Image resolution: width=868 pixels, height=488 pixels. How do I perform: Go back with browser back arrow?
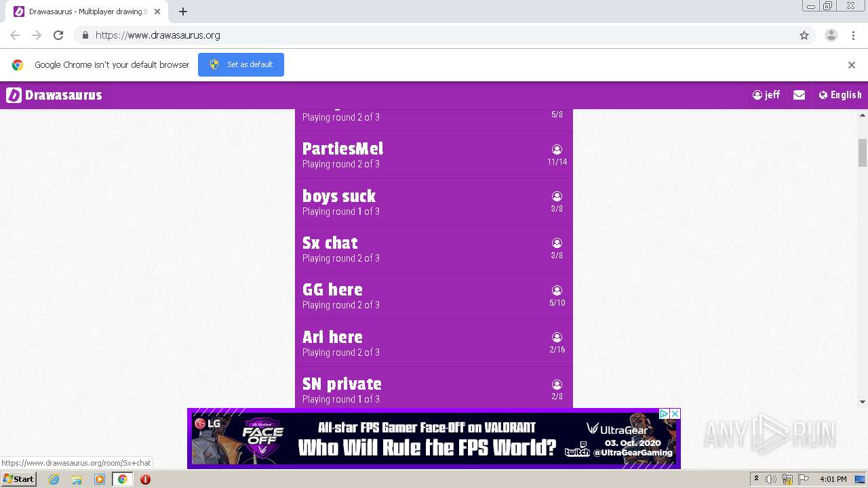15,35
